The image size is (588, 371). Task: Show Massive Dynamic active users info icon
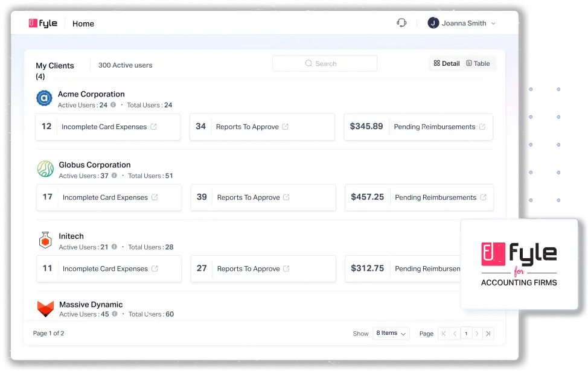[114, 314]
